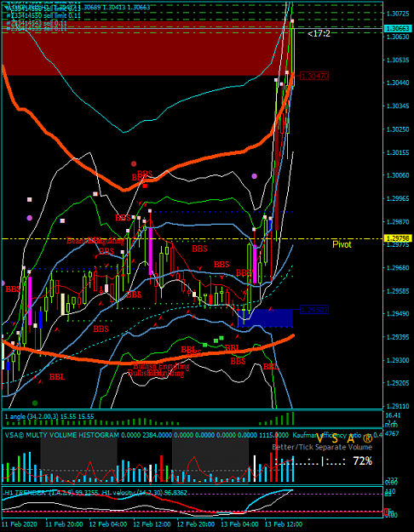The image size is (414, 532).
Task: Select the #233414543 sell 0.11 order label
Action: tap(37, 23)
